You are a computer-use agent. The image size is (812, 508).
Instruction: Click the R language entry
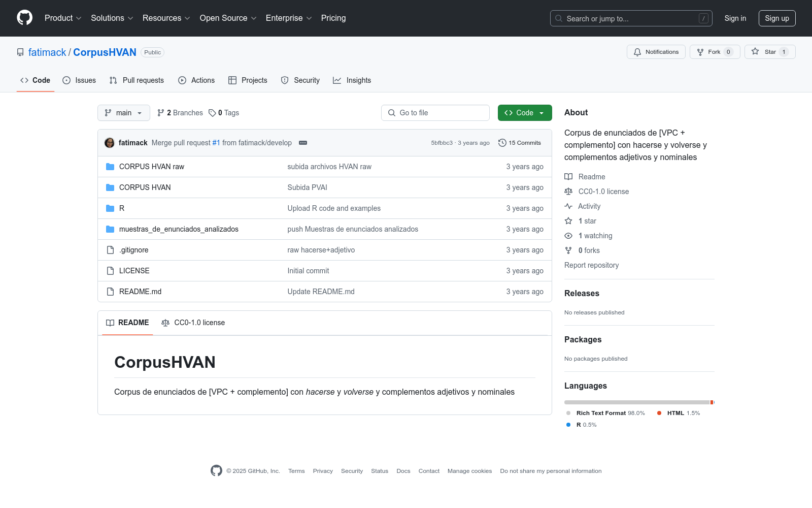tap(581, 425)
